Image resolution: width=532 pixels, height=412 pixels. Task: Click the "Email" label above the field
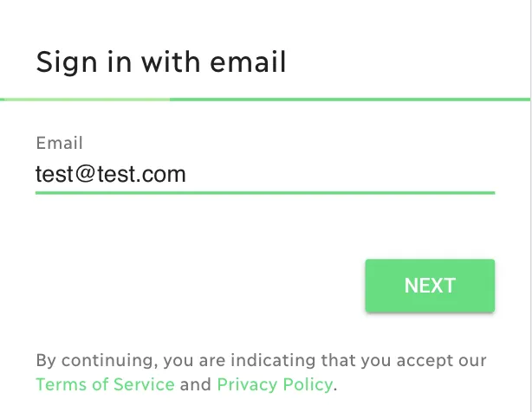(x=60, y=143)
